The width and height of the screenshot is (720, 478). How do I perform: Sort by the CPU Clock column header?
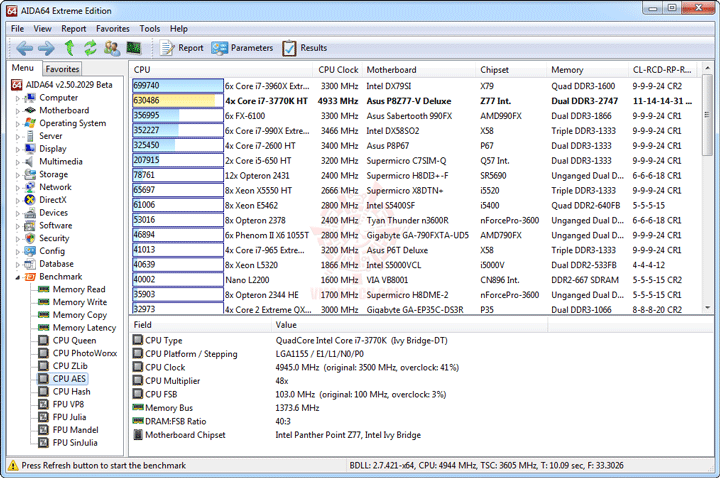[338, 70]
